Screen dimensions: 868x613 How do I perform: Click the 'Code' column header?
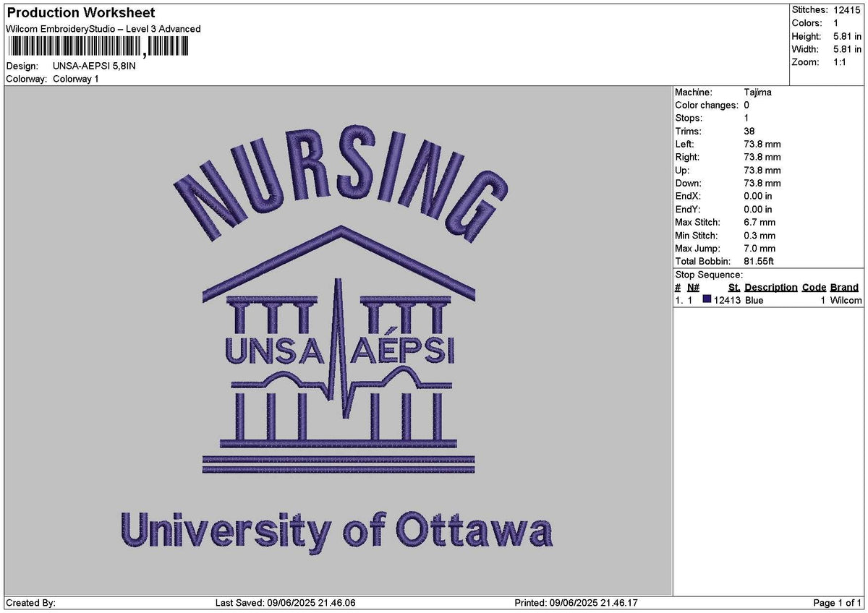814,288
